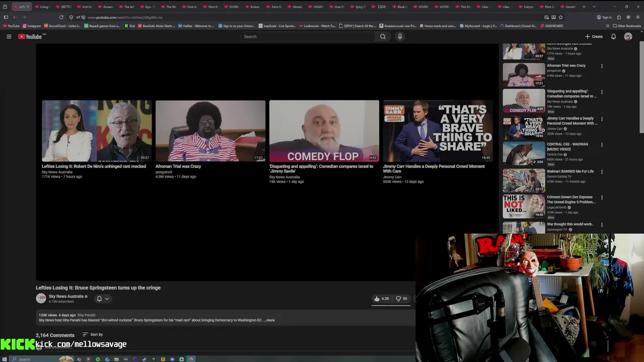
Task: Open sidebar 'She thought this would work' video
Action: click(x=524, y=227)
